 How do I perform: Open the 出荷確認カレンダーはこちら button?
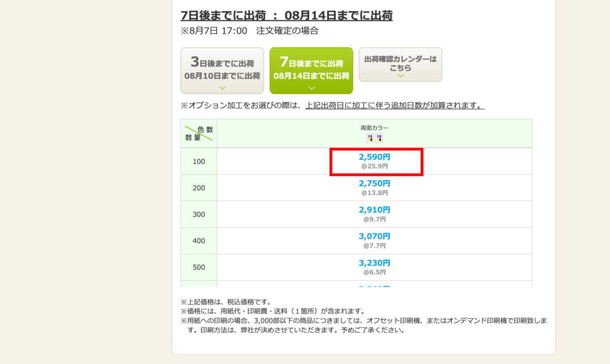[401, 64]
